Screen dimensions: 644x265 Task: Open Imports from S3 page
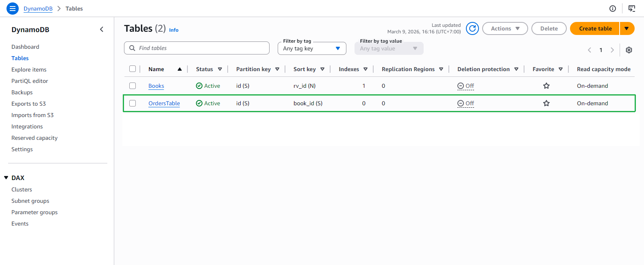pos(33,115)
